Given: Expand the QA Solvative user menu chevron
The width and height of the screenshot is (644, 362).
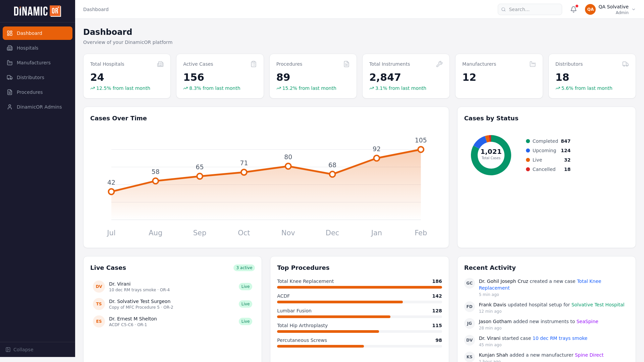Looking at the screenshot, I should [634, 9].
